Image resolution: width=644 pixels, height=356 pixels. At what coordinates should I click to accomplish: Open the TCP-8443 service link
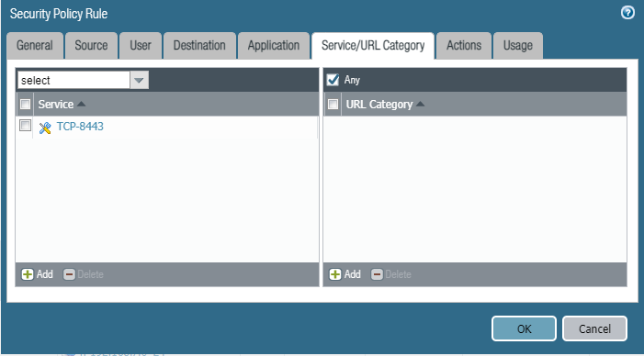click(x=80, y=127)
